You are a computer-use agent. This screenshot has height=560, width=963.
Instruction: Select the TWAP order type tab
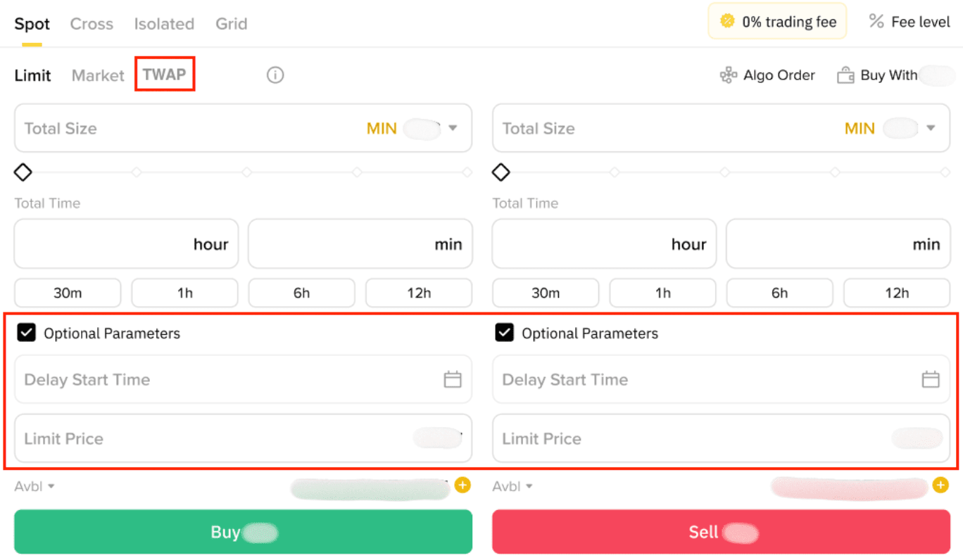(164, 75)
